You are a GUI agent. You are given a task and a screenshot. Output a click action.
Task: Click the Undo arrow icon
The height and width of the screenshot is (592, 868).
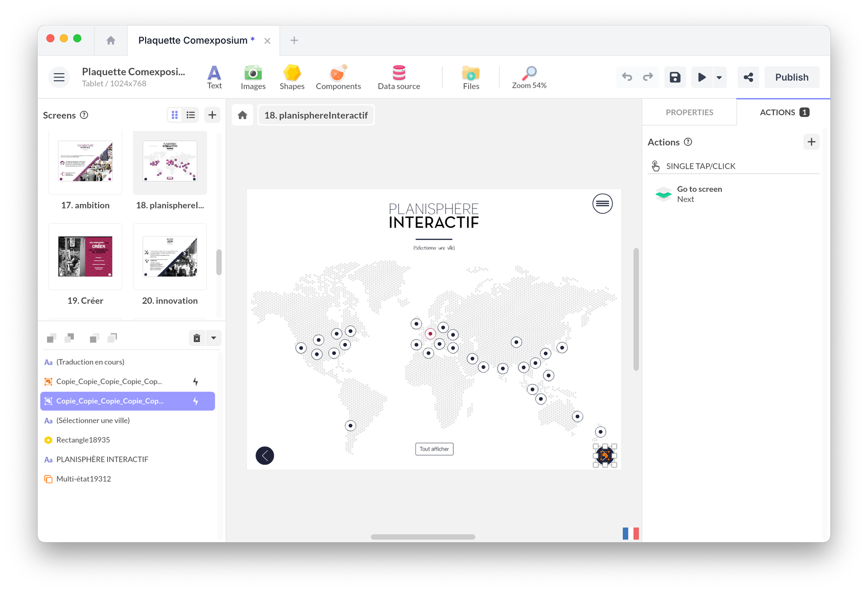(627, 77)
